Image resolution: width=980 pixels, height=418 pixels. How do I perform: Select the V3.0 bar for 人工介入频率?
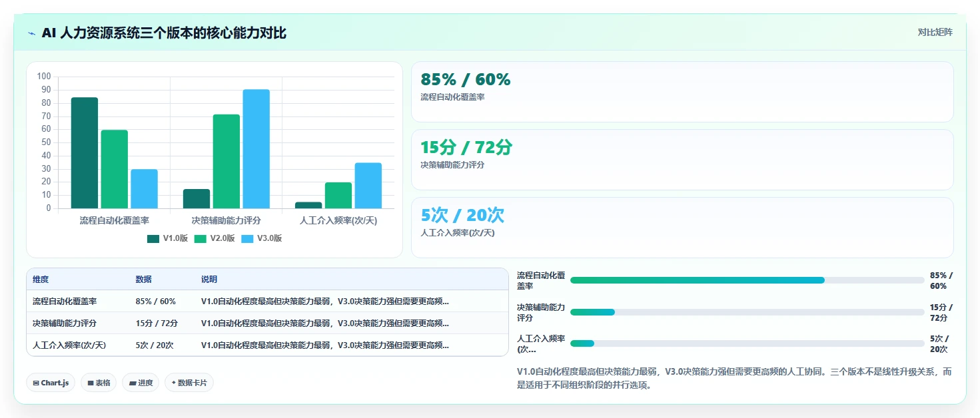click(368, 186)
